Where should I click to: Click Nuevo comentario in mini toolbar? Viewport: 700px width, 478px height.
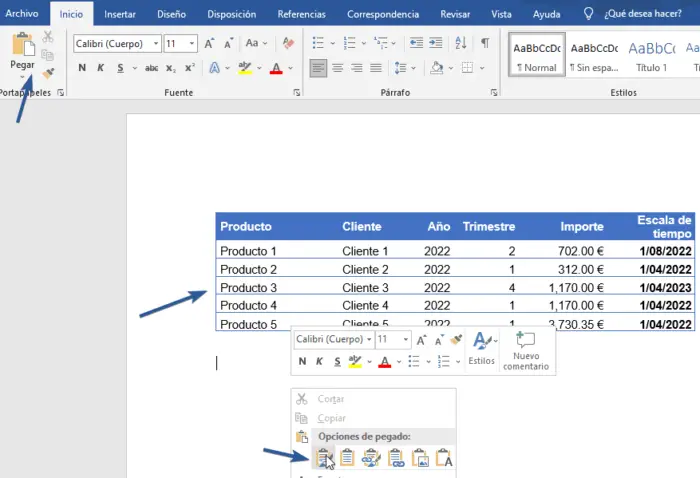(526, 352)
